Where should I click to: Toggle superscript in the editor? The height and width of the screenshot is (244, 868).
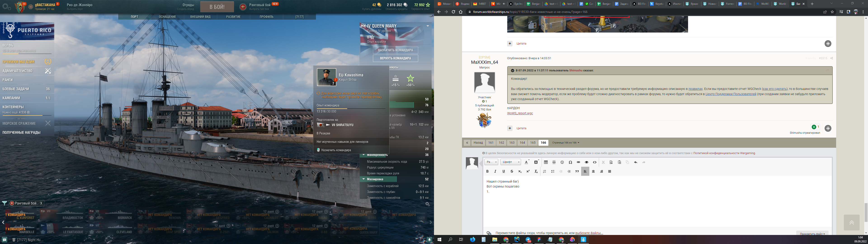[528, 171]
